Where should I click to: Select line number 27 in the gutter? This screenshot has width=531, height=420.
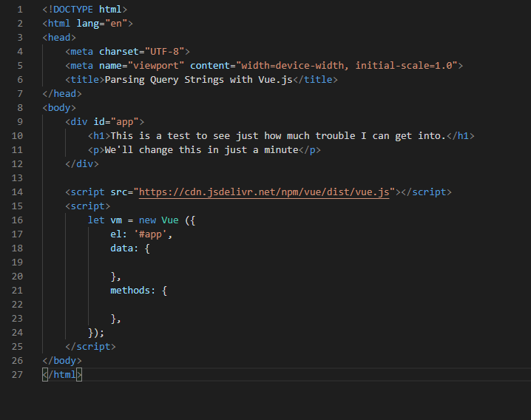tap(17, 375)
